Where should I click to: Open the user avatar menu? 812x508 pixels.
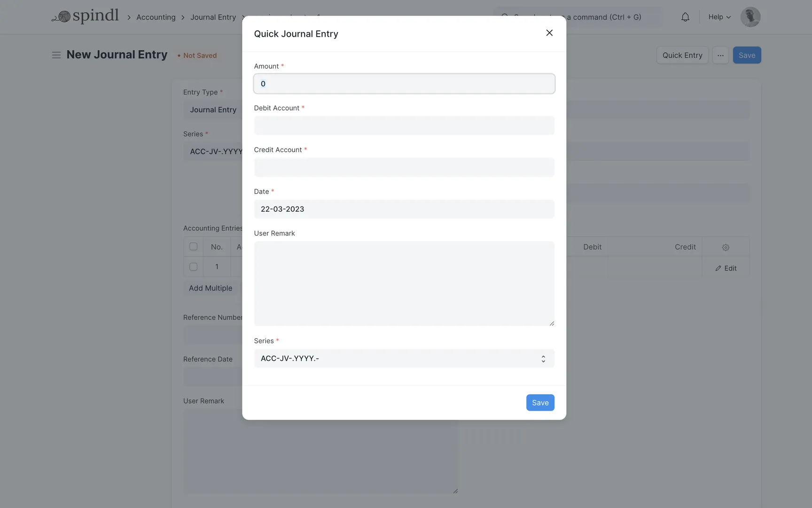coord(750,17)
